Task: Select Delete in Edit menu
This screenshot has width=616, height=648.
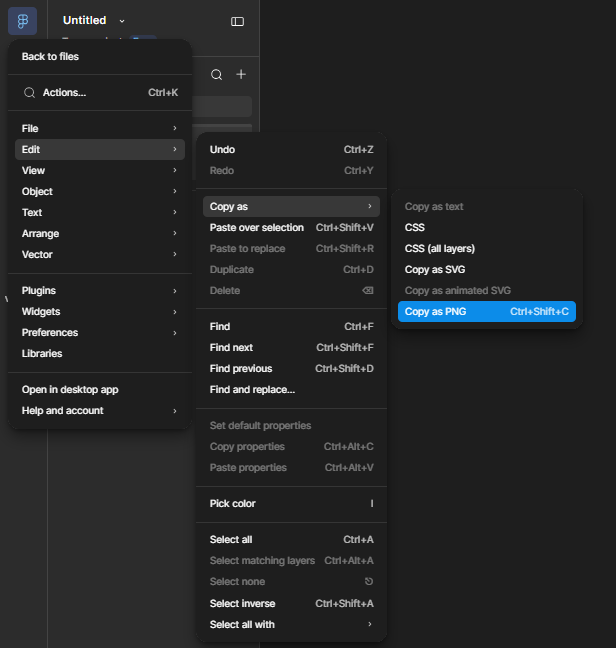Action: (291, 291)
